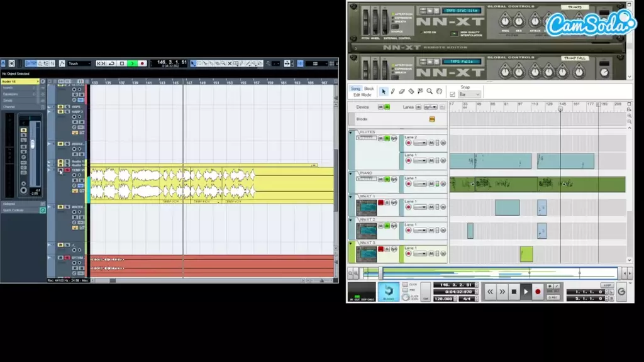This screenshot has height=362, width=644.
Task: Select the NN-XT 3 device thumbnail
Action: pyautogui.click(x=367, y=255)
